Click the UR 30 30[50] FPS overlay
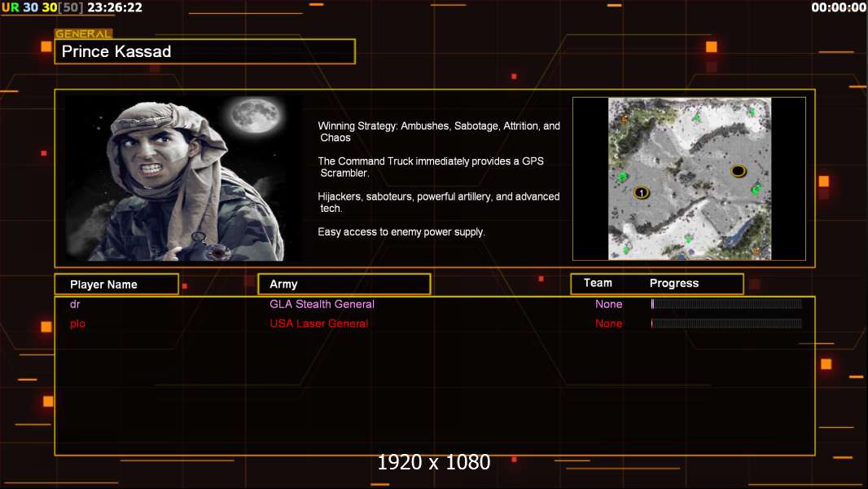This screenshot has width=868, height=489. (42, 7)
